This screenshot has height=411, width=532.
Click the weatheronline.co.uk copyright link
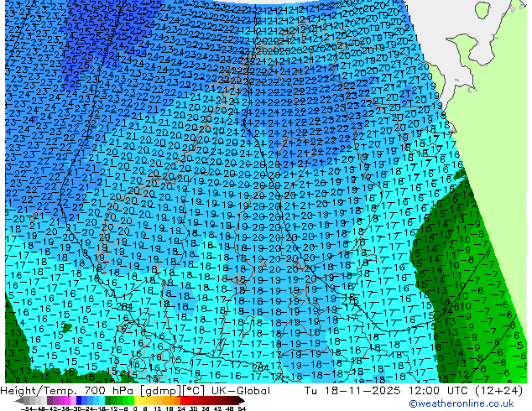[x=462, y=403]
